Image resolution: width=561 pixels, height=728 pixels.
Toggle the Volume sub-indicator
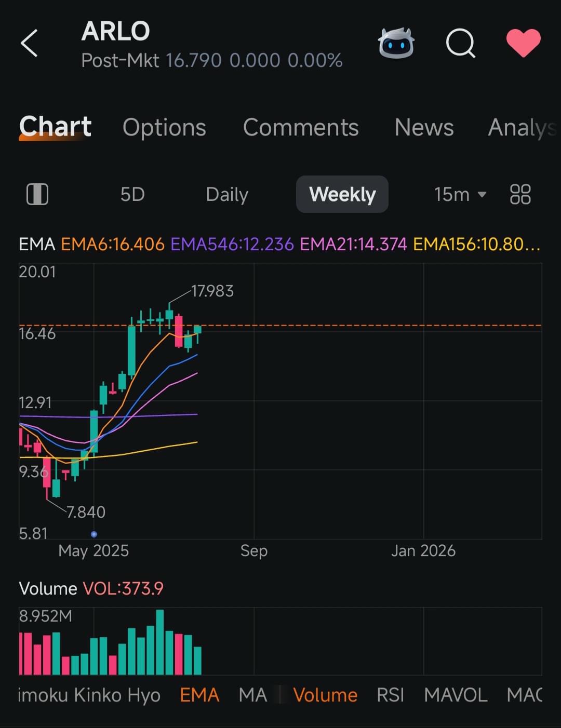click(x=325, y=695)
